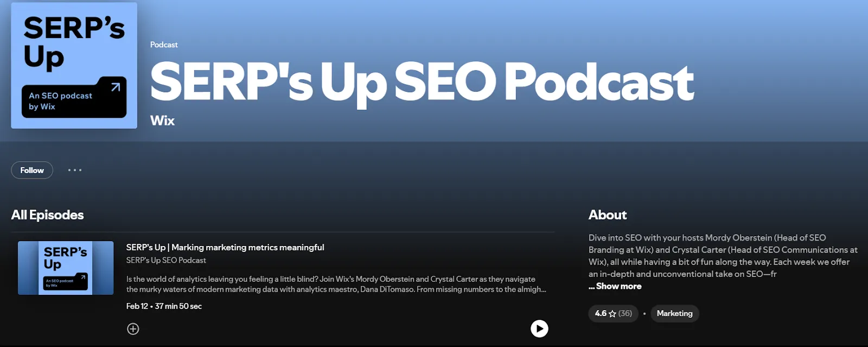
Task: Click the episode description starting with Is the world of analytics
Action: 336,284
